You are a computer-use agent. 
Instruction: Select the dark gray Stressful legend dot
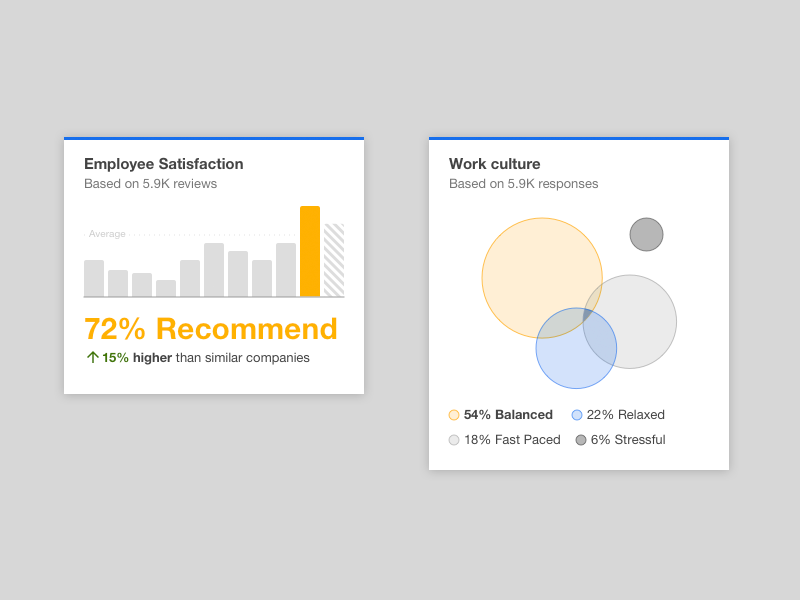(581, 440)
